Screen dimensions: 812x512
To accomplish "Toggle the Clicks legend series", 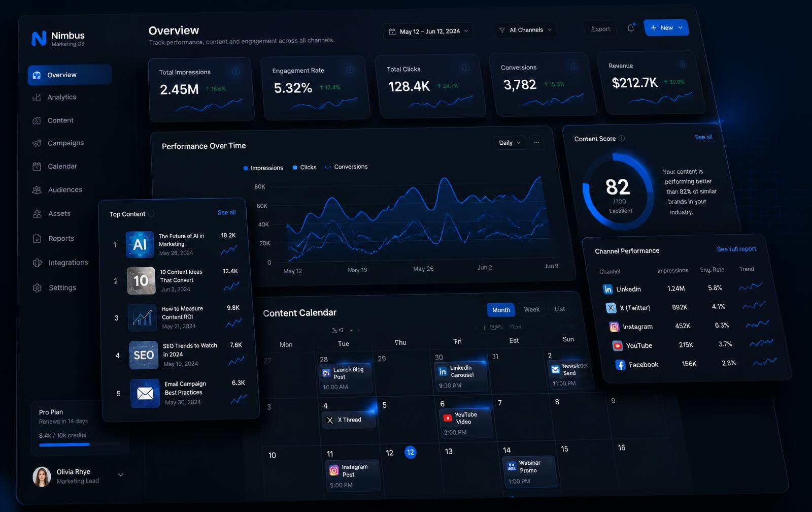I will click(x=304, y=167).
